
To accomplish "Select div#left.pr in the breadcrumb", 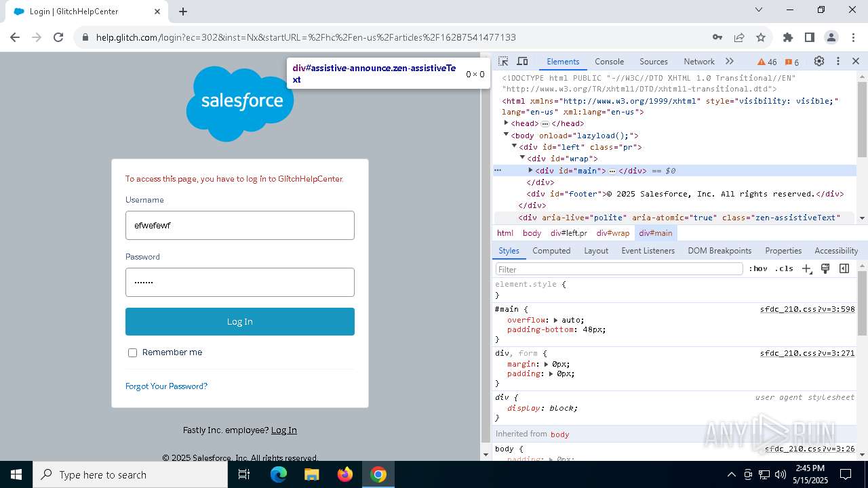I will pos(569,233).
